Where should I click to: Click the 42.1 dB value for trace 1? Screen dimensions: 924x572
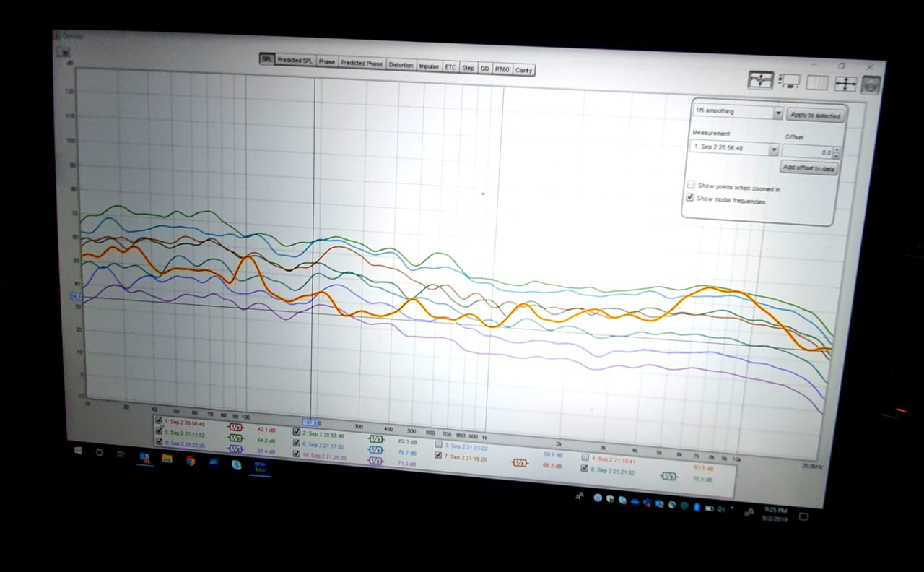point(266,429)
